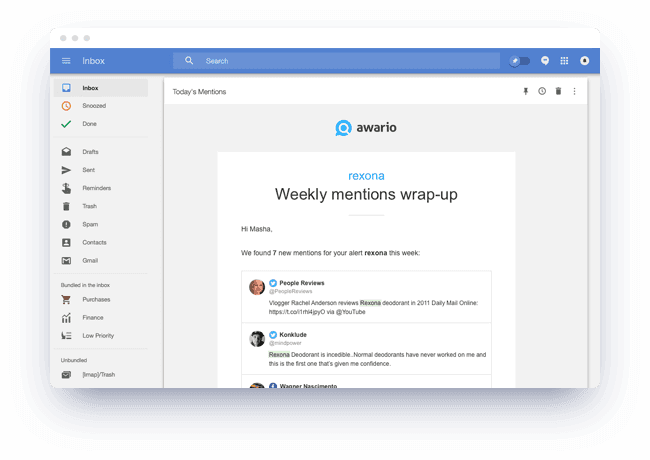Click the Low Priority list icon
The image size is (650, 460).
pyautogui.click(x=66, y=336)
